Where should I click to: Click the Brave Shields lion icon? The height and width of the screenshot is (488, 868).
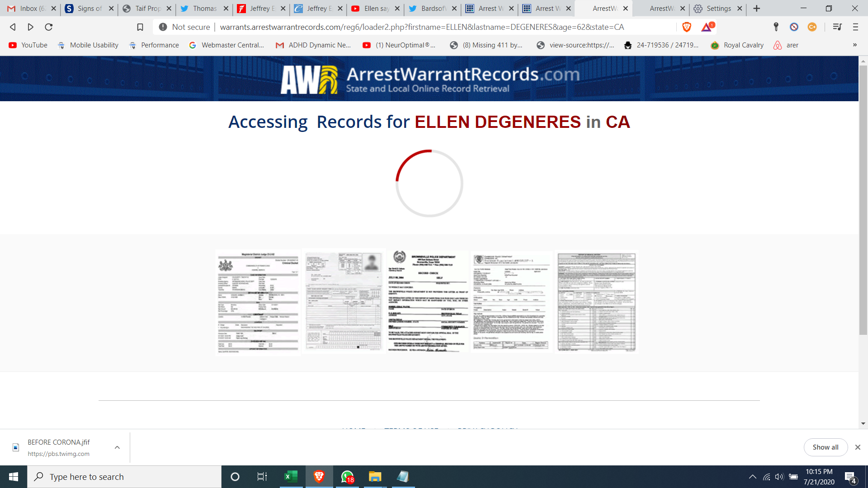tap(686, 27)
